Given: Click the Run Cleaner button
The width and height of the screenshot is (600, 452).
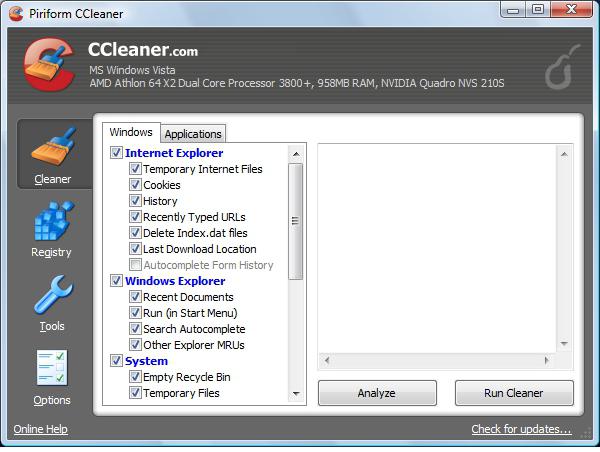Looking at the screenshot, I should pyautogui.click(x=514, y=393).
